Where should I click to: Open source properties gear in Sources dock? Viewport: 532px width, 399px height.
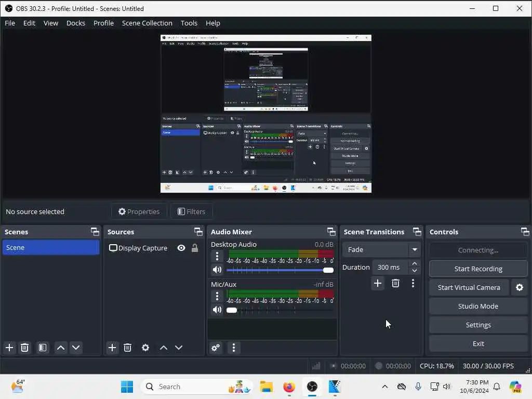coord(145,348)
